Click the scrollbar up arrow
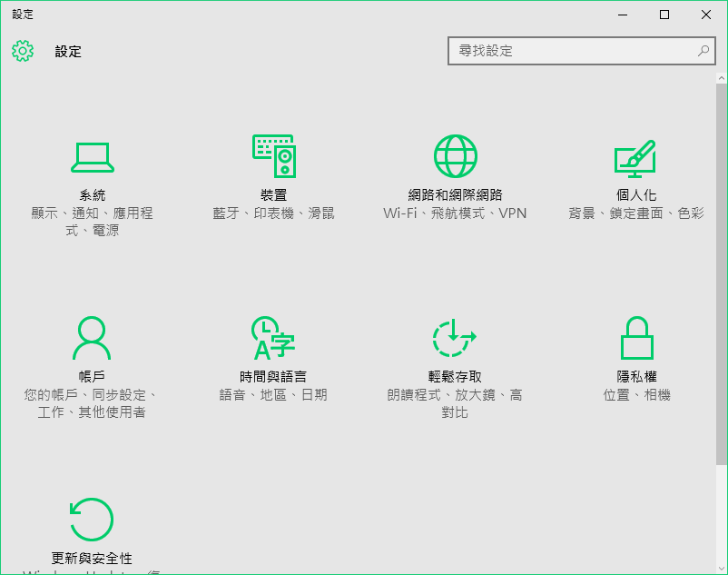Image resolution: width=728 pixels, height=575 pixels. click(722, 78)
